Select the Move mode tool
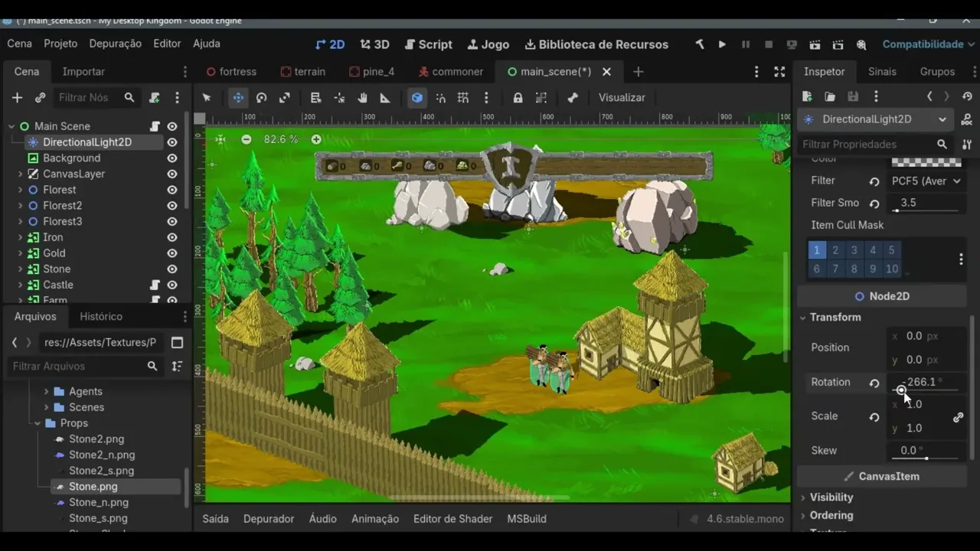Image resolution: width=980 pixels, height=551 pixels. coord(238,97)
